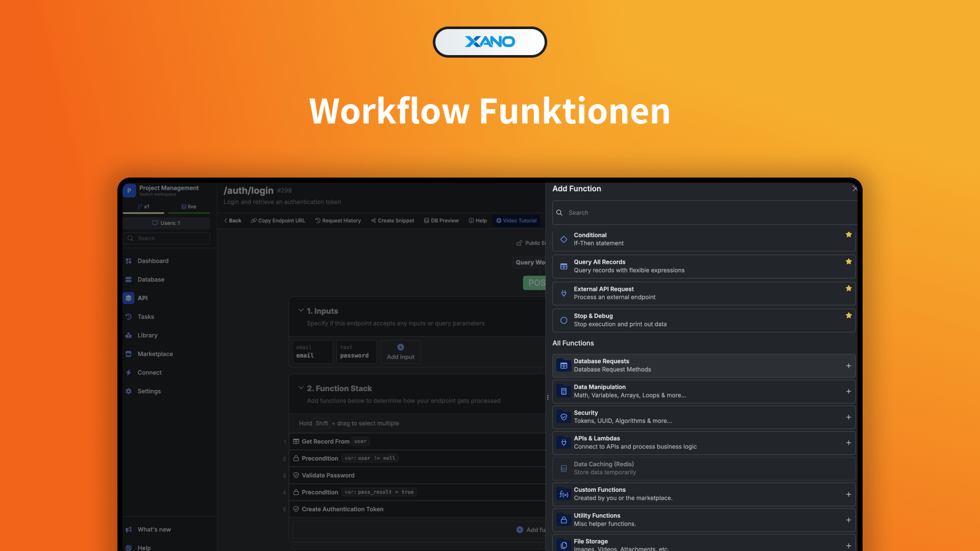Click the Data Caching (Redis) icon

(563, 468)
